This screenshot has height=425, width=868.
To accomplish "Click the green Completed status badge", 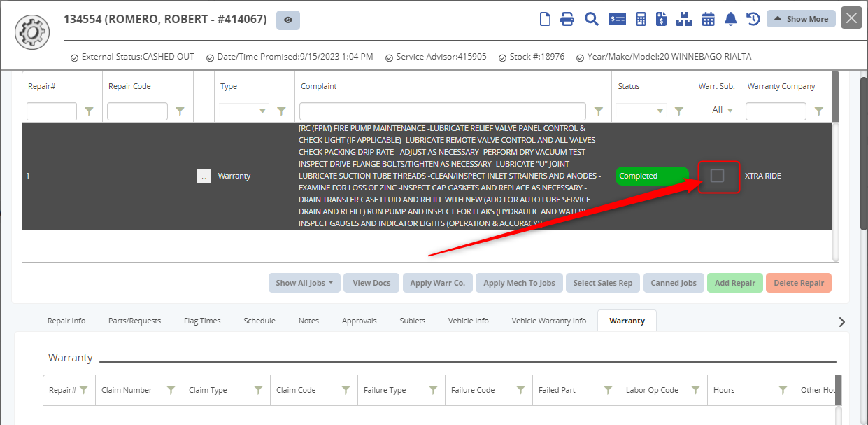I will click(652, 176).
